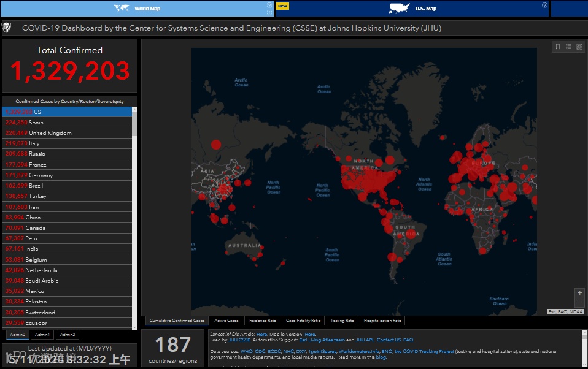588x369 pixels.
Task: Select Peru in the confirmed cases list
Action: [x=67, y=238]
